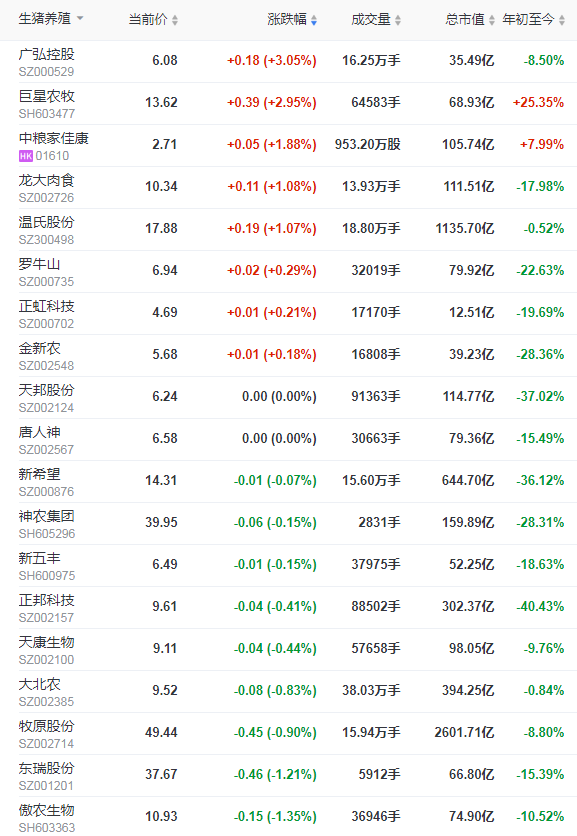Open stock 新五丰
577x836 pixels.
point(39,559)
